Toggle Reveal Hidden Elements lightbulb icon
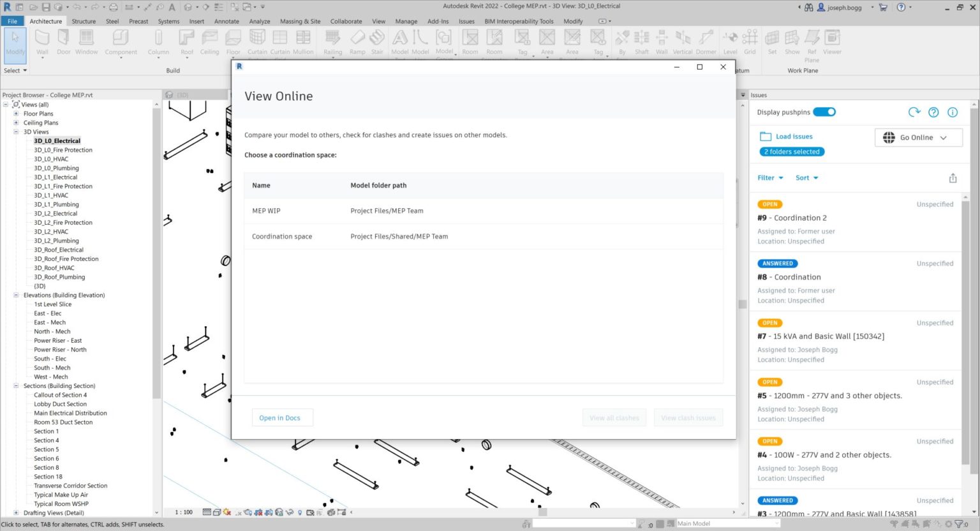980x531 pixels. click(299, 511)
